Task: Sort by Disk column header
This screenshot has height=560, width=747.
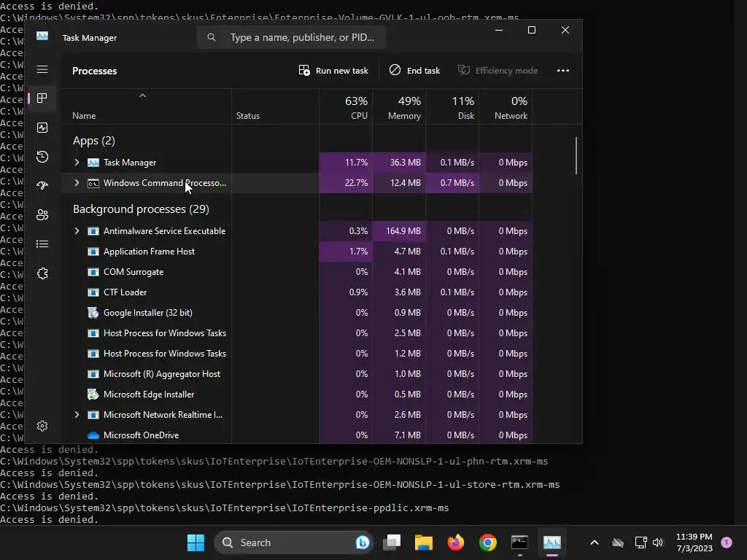Action: pos(452,108)
